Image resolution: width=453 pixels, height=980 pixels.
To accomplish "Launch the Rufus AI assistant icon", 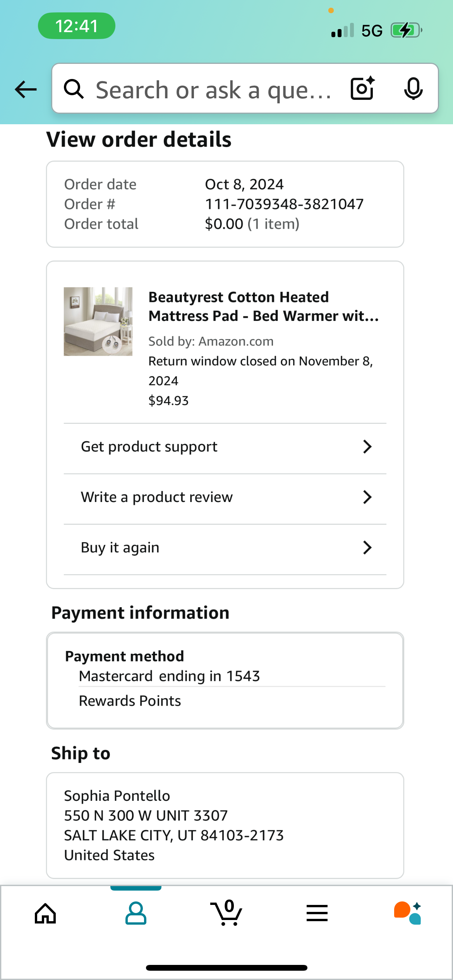I will pyautogui.click(x=408, y=913).
